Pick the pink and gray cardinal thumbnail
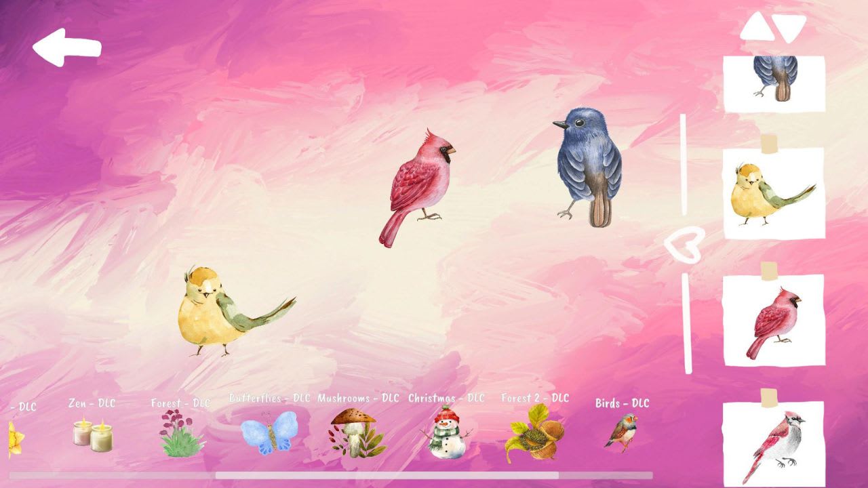The height and width of the screenshot is (488, 868). point(774,444)
